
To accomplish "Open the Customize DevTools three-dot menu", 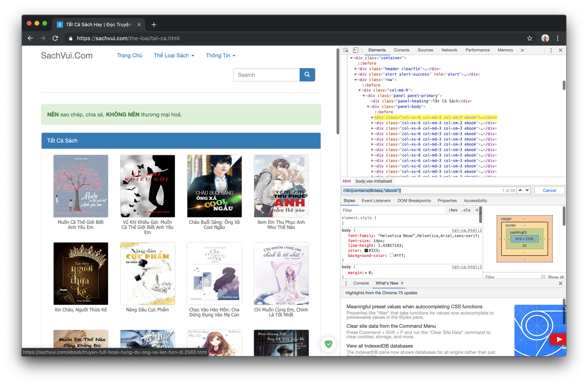I will point(551,50).
